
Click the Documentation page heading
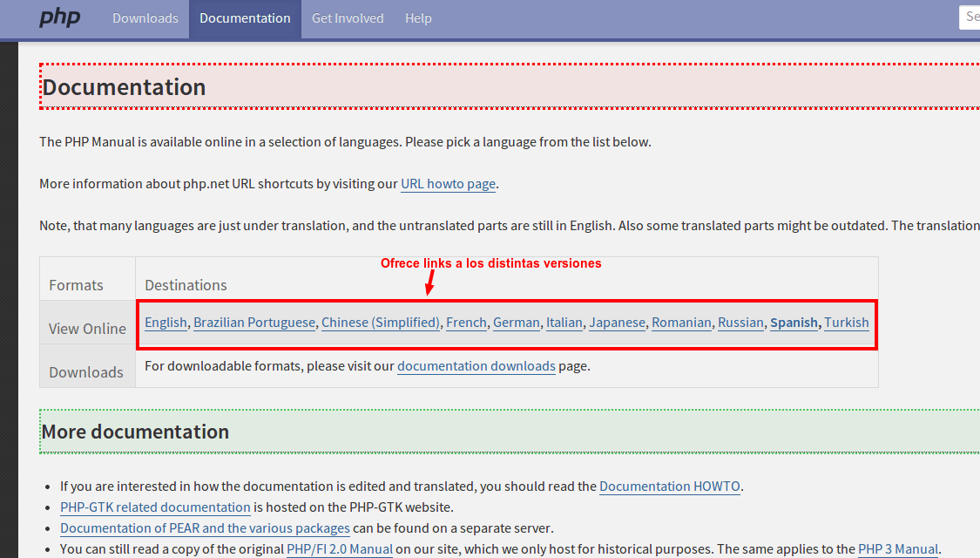pos(124,87)
